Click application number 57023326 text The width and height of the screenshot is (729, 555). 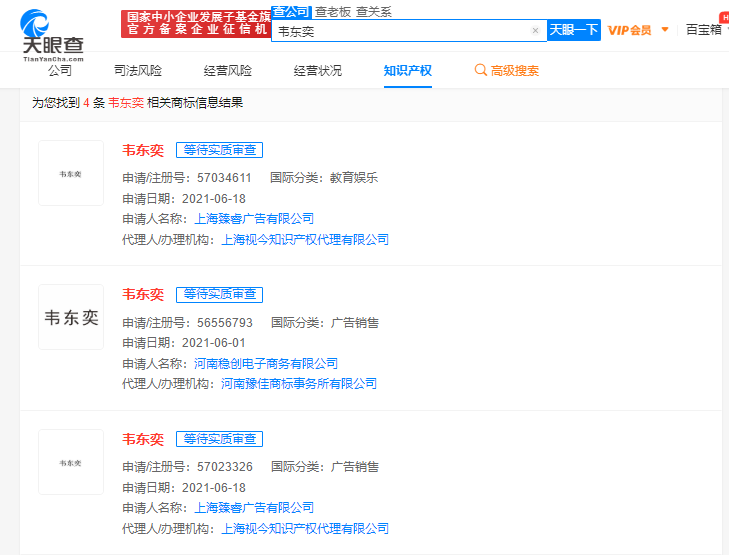(x=225, y=467)
